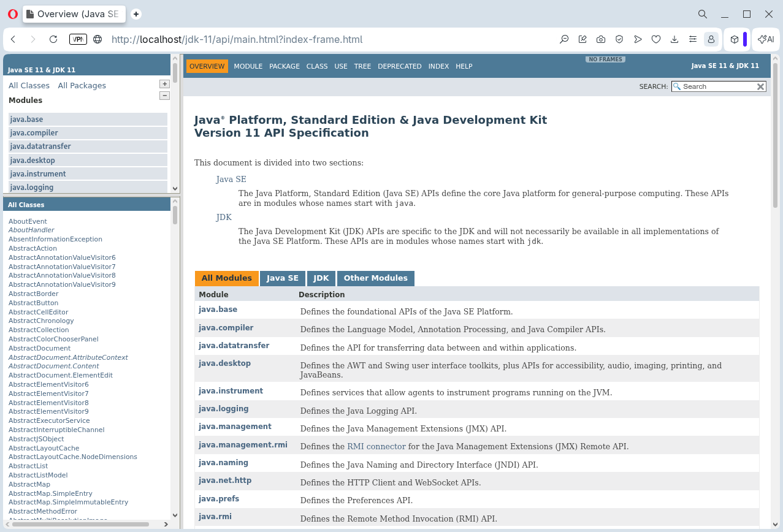Click the zoom out magnifier icon
The image size is (783, 532).
click(x=564, y=39)
